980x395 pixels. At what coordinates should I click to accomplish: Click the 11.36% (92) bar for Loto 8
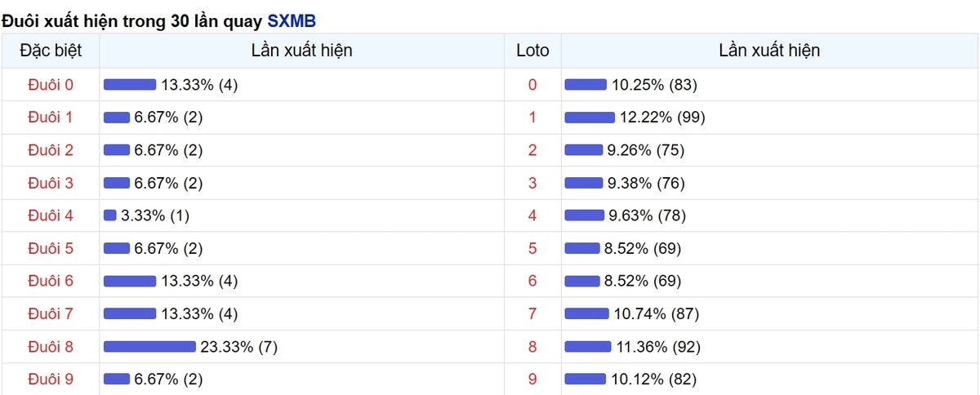click(x=588, y=346)
